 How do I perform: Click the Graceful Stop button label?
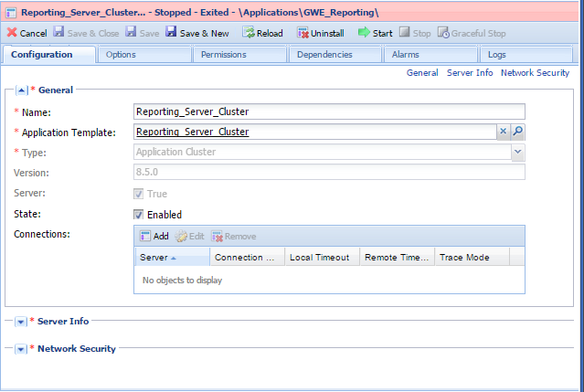pos(478,34)
